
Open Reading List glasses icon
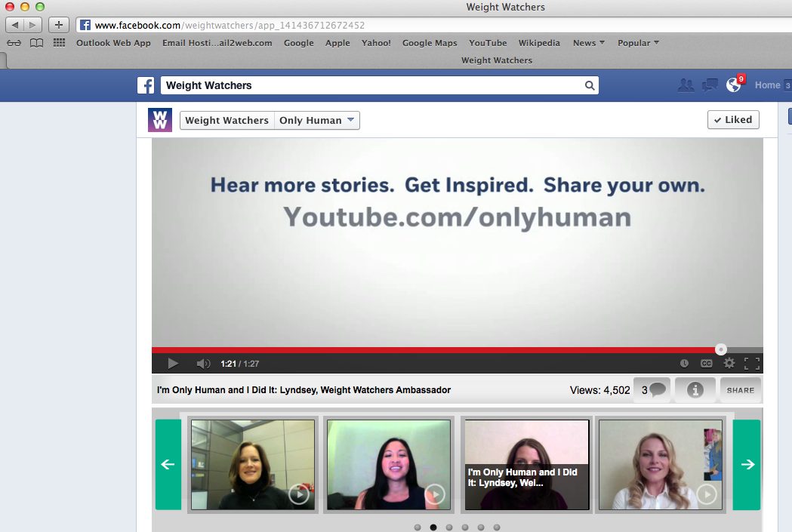(x=14, y=43)
